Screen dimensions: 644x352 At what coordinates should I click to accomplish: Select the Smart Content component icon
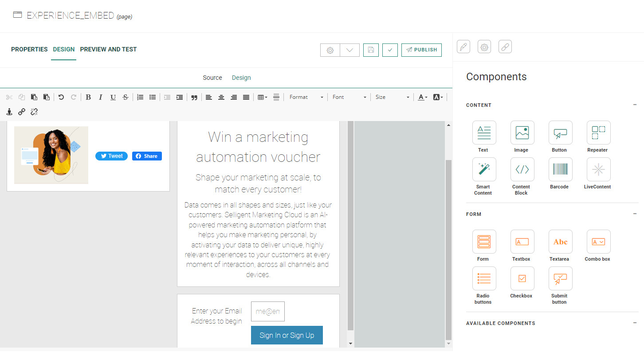point(484,169)
